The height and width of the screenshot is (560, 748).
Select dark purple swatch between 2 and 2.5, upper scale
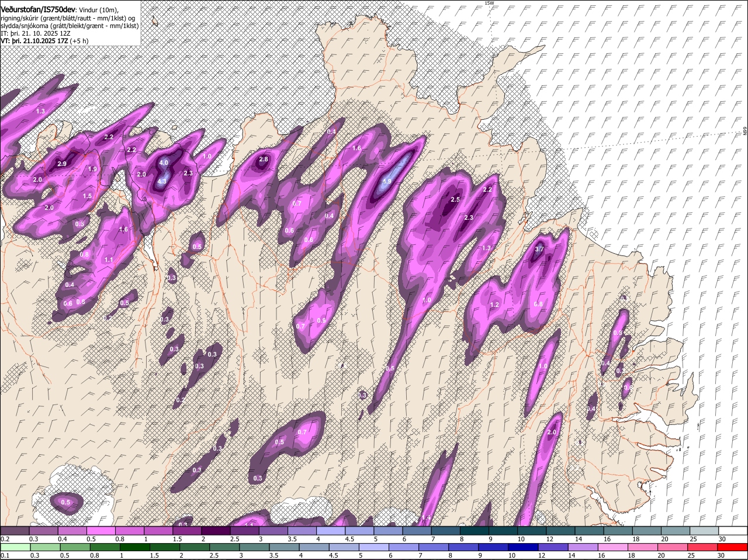(x=217, y=531)
